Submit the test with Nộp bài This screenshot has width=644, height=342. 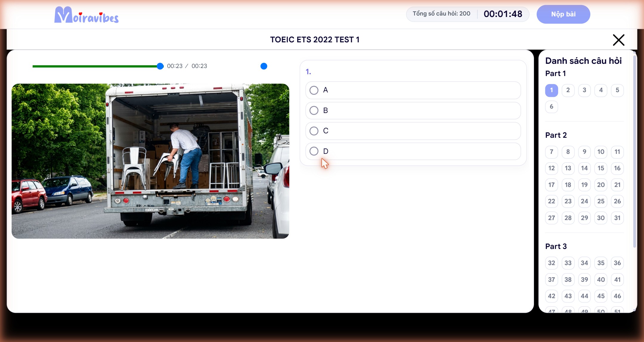pyautogui.click(x=563, y=14)
